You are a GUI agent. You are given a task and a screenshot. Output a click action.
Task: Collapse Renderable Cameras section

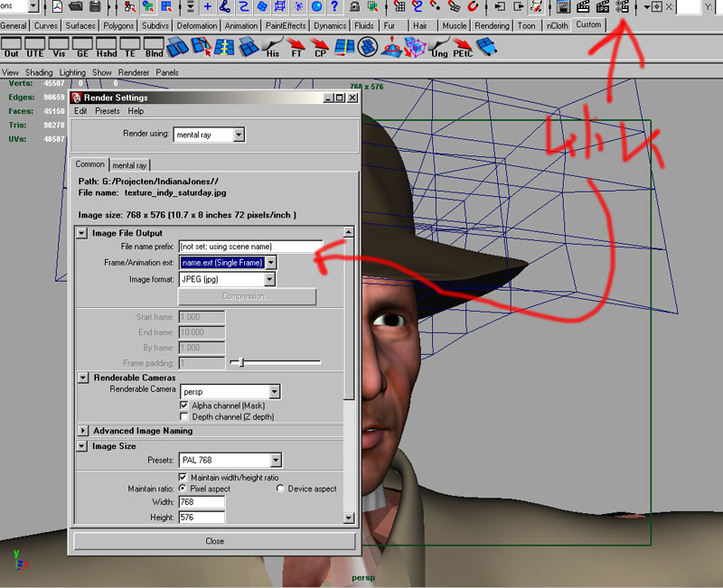pos(82,378)
